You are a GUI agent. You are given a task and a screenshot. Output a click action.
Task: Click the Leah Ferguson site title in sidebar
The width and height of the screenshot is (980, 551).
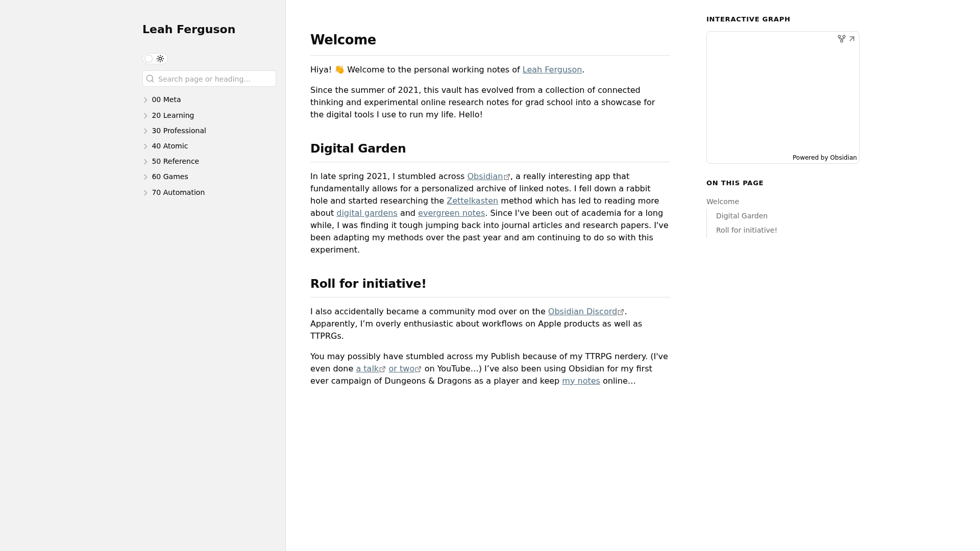click(189, 30)
